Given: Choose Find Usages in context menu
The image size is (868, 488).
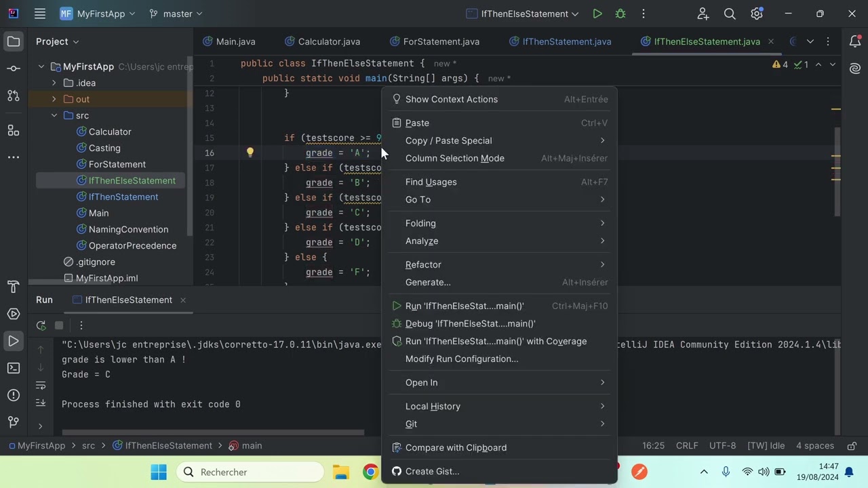Looking at the screenshot, I should (500, 182).
